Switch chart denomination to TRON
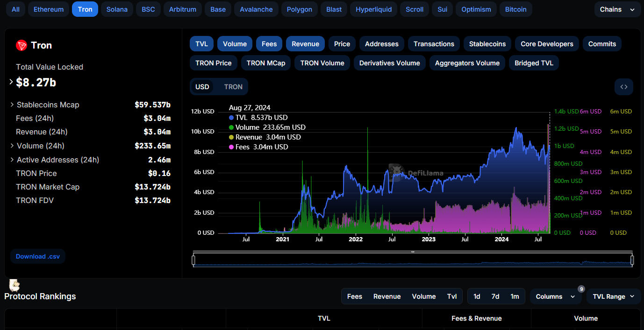The height and width of the screenshot is (330, 644). point(233,87)
